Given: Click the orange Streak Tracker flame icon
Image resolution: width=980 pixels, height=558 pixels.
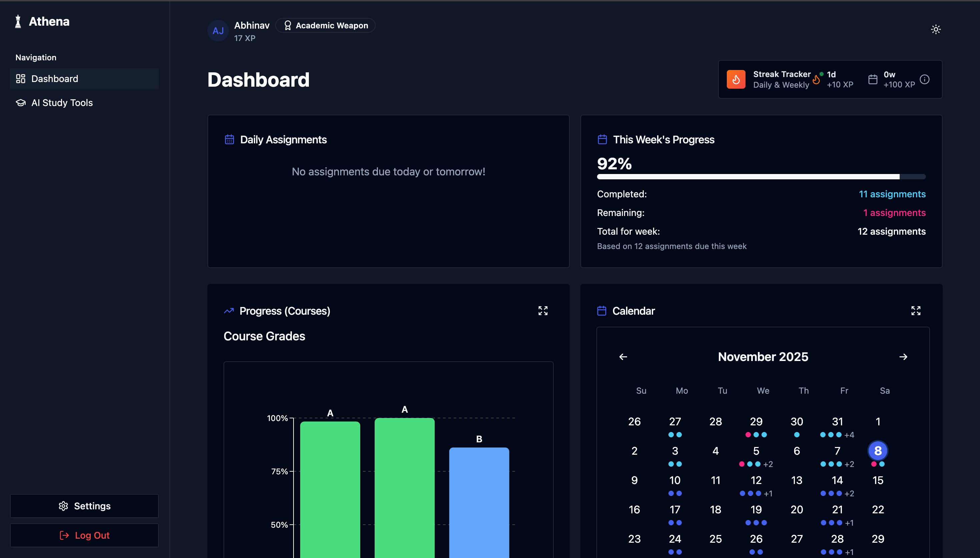Looking at the screenshot, I should tap(736, 79).
